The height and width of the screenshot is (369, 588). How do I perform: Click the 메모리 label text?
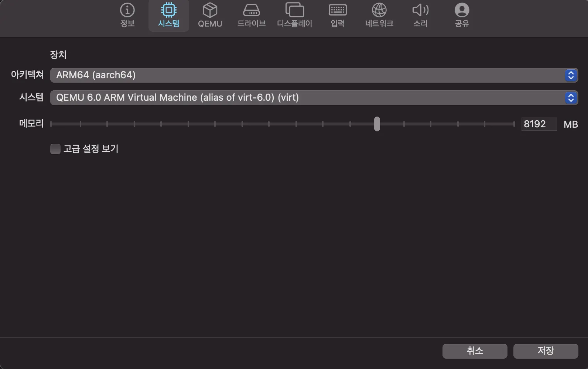point(31,124)
